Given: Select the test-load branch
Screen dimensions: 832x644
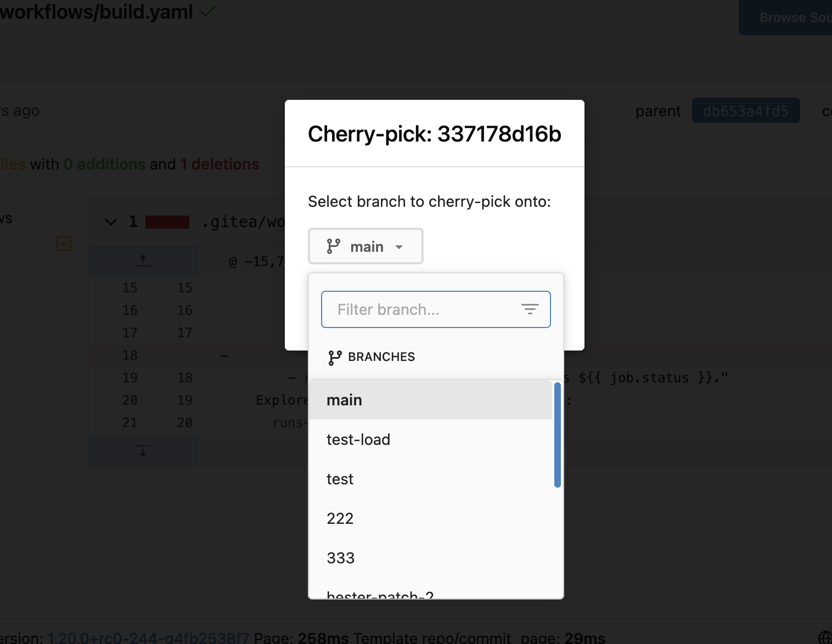Looking at the screenshot, I should tap(431, 439).
